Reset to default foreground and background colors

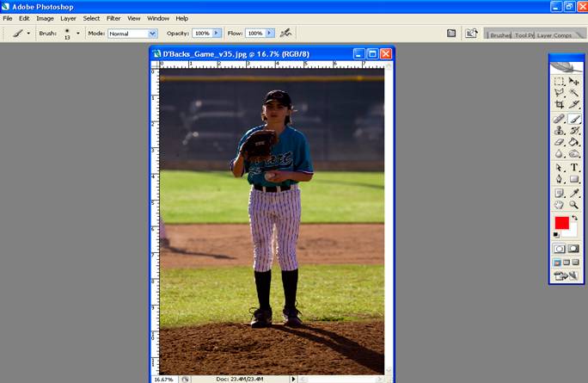coord(556,235)
